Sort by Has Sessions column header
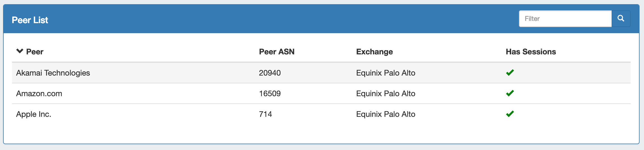The width and height of the screenshot is (644, 150). coord(530,52)
